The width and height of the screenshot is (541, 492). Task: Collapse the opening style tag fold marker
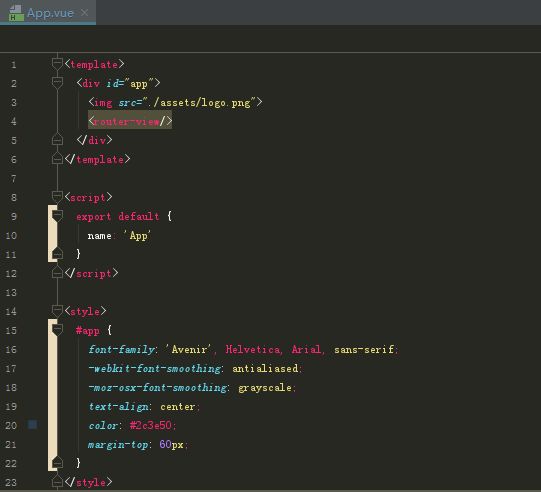click(x=57, y=311)
